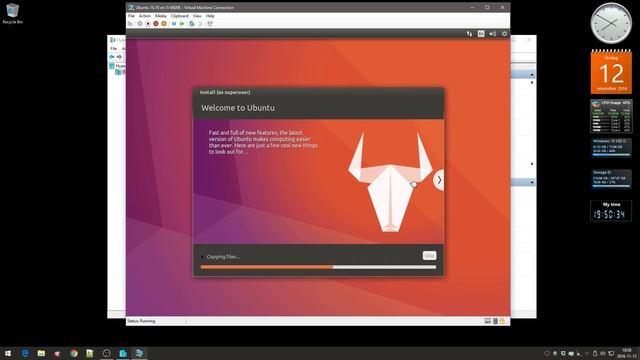This screenshot has height=360, width=640.
Task: Open the View menu
Action: click(x=197, y=16)
